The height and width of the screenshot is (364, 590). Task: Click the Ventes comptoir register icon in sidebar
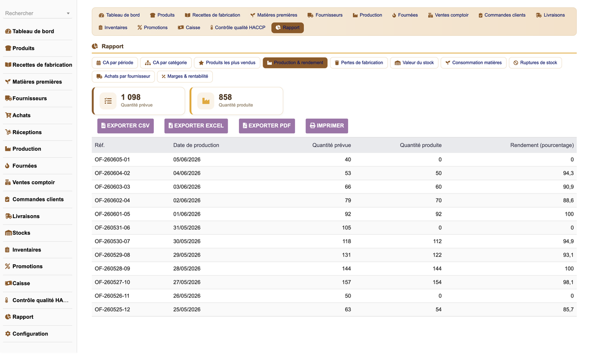[8, 182]
